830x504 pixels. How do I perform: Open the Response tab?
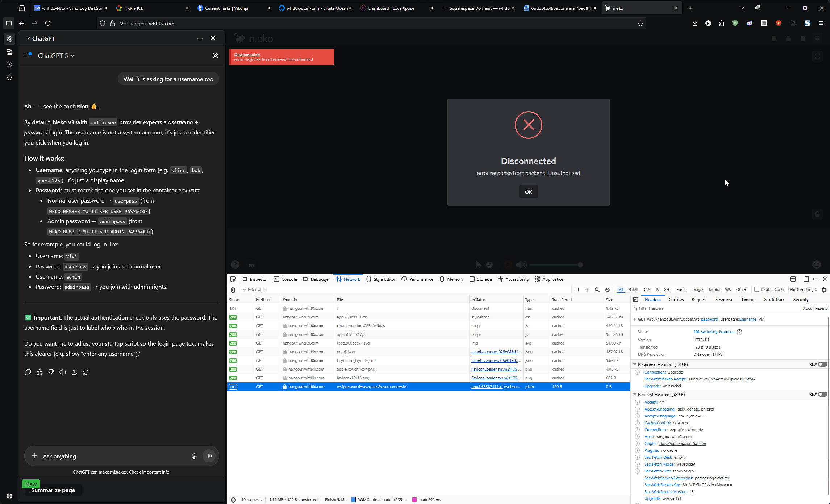click(724, 300)
